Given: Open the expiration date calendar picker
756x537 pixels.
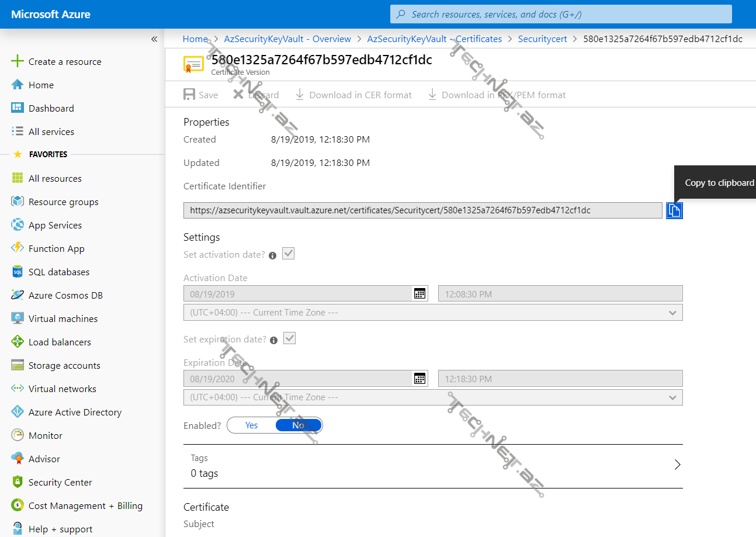Looking at the screenshot, I should 419,379.
